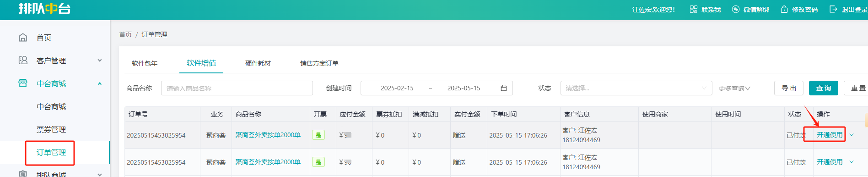Go to 中台商城 submenu item

[x=51, y=106]
